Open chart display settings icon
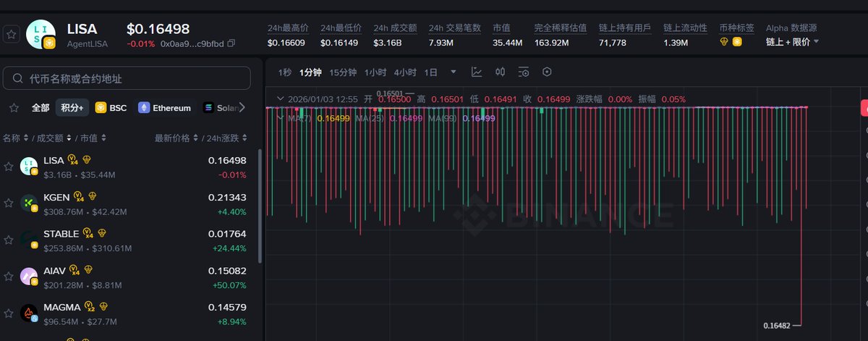868x341 pixels. (x=524, y=72)
